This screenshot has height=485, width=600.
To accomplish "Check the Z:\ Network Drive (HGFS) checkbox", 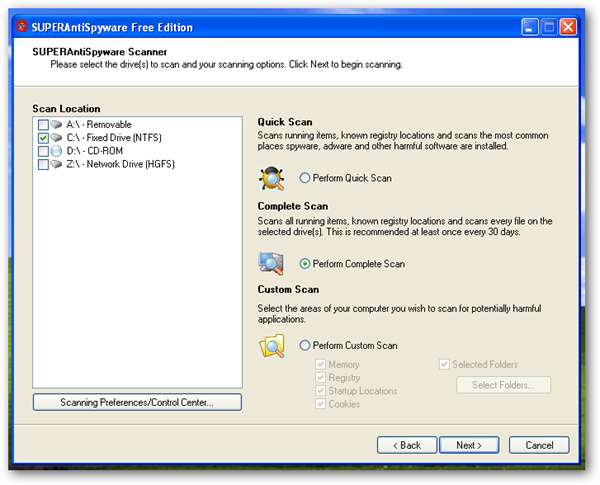I will click(x=43, y=165).
